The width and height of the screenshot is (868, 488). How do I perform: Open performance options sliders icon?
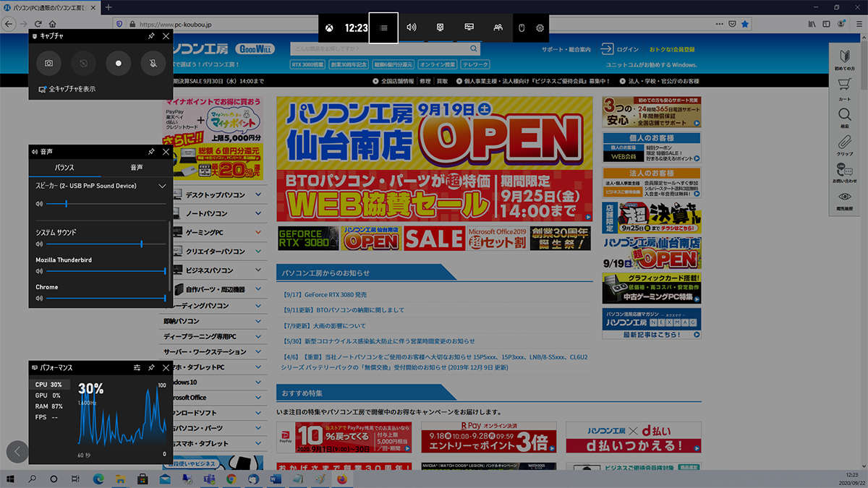coord(137,368)
